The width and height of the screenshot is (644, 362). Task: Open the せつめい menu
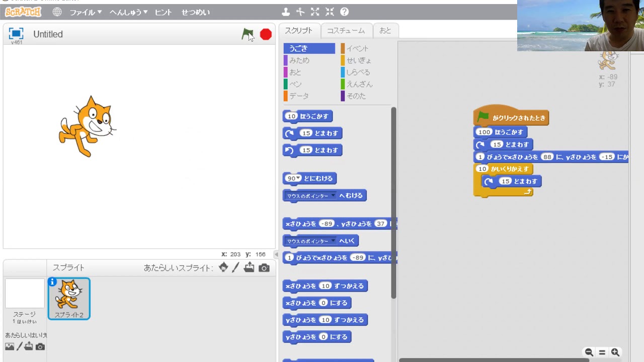196,12
